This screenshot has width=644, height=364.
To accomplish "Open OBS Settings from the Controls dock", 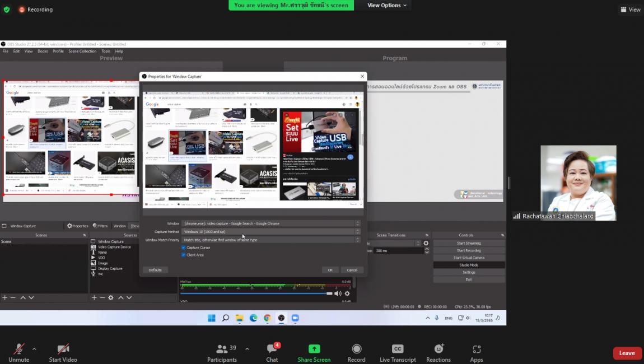I will (x=469, y=272).
